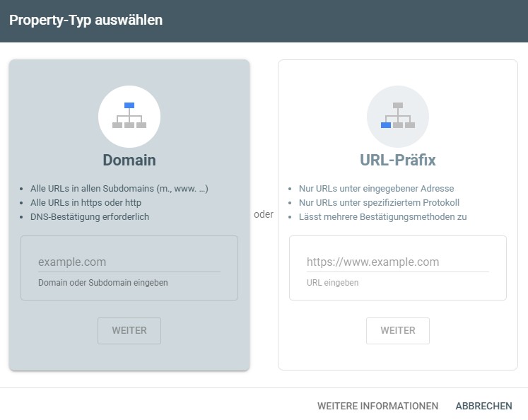
Task: Click 'Alle URLs in allen Subdomains' bullet
Action: click(119, 189)
